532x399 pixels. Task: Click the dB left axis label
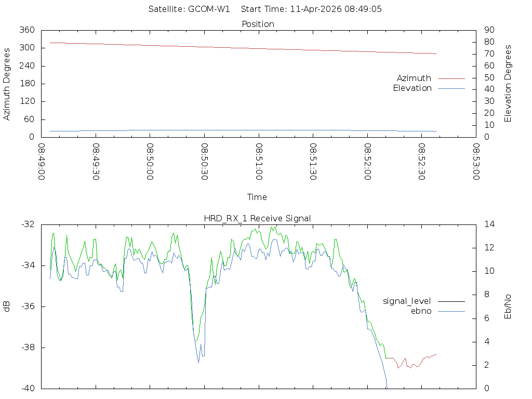[x=7, y=306]
